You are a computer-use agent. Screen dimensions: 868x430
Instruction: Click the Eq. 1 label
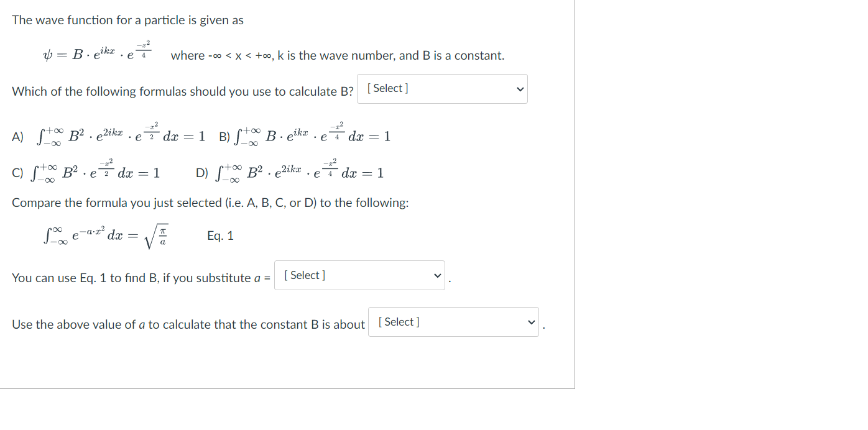point(219,236)
